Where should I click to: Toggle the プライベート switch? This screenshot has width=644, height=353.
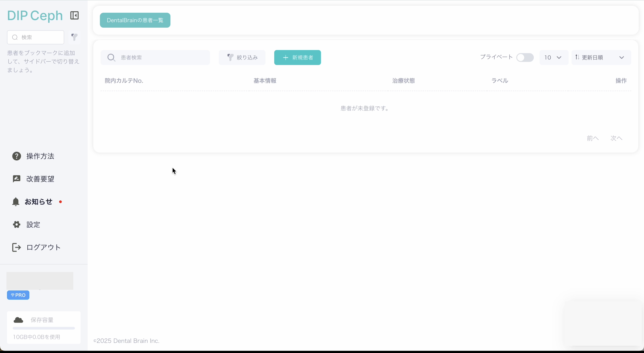(x=525, y=57)
